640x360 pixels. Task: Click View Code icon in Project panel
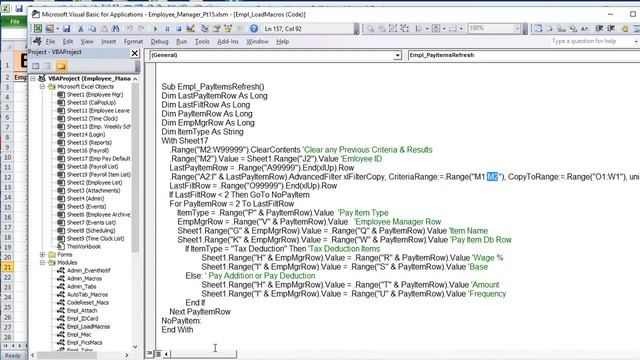coord(36,66)
